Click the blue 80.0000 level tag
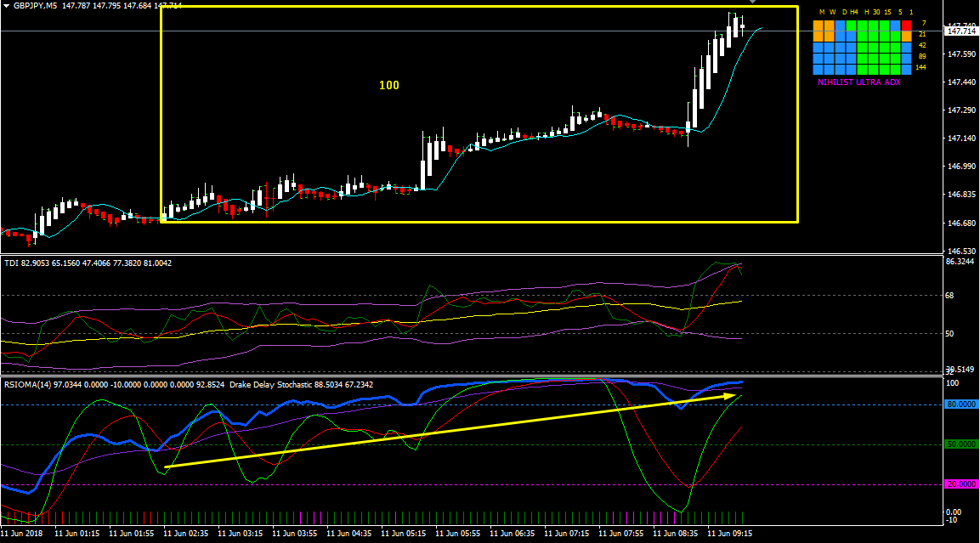The height and width of the screenshot is (543, 980). (x=961, y=404)
